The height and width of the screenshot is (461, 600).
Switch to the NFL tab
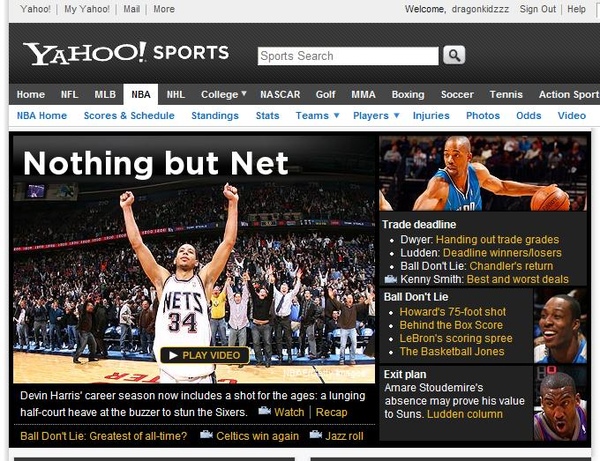pos(69,94)
